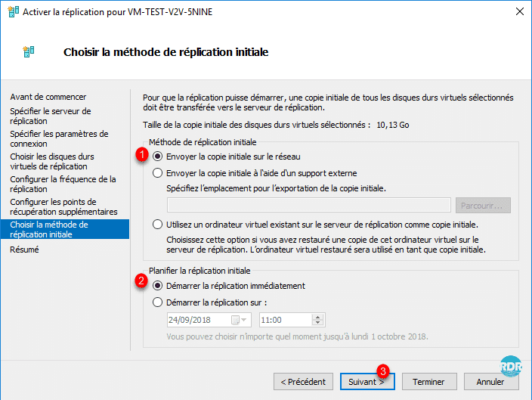The image size is (532, 400).
Task: Go to 'Spécifier les paramètres de connexion' step
Action: click(x=59, y=139)
